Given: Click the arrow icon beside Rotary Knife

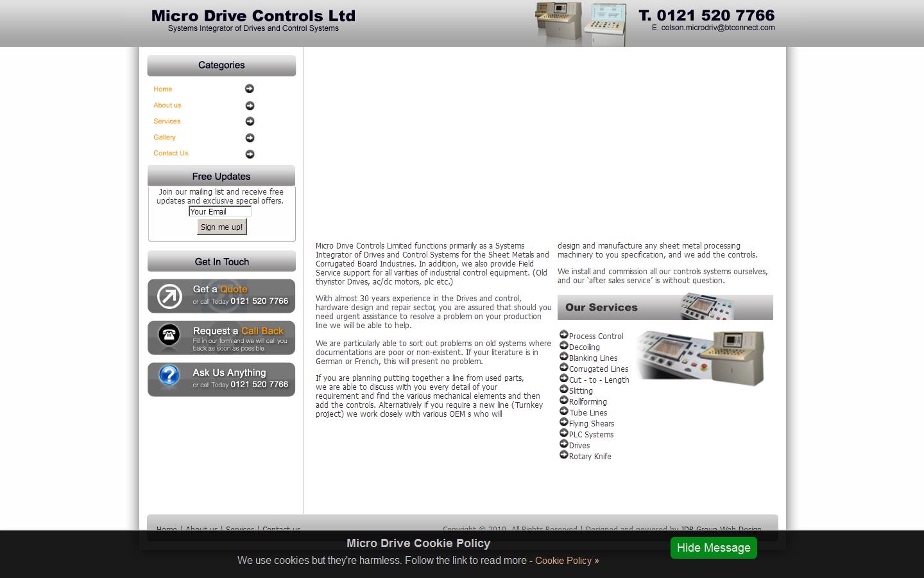Looking at the screenshot, I should coord(564,454).
